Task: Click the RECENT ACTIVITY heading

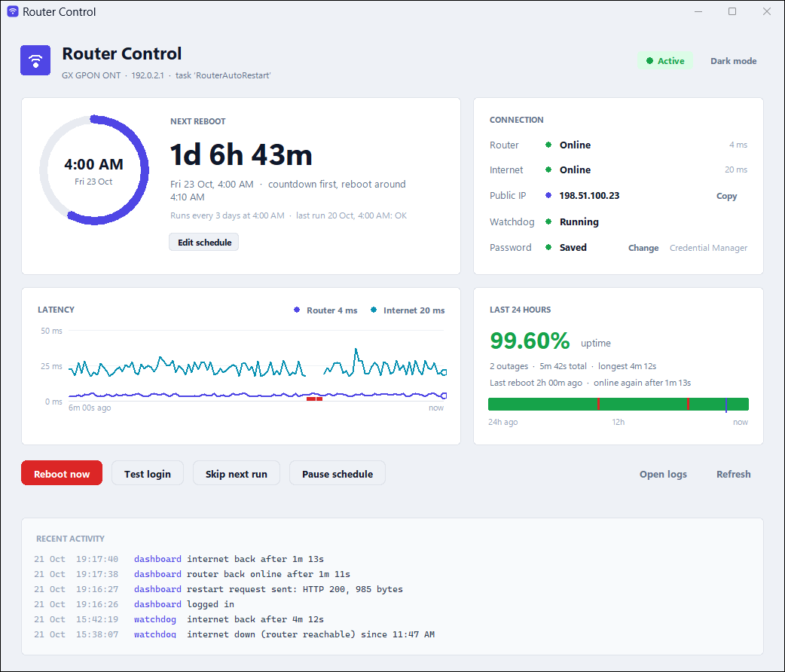Action: 70,539
